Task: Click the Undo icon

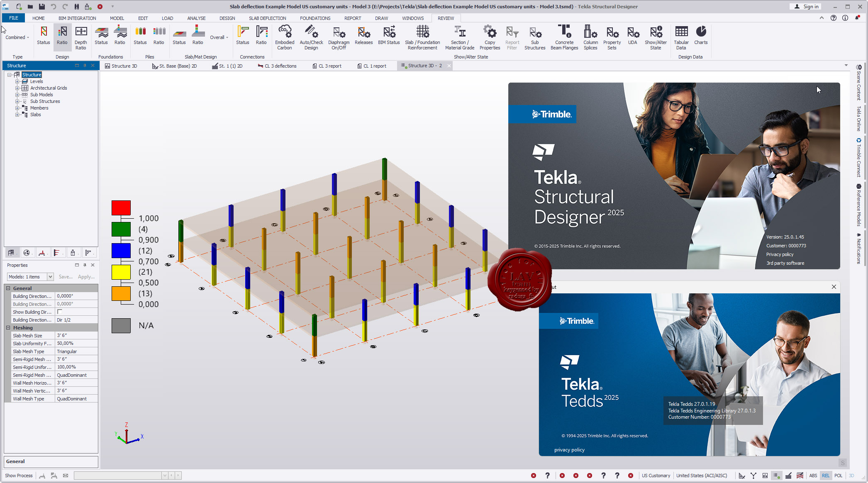Action: pyautogui.click(x=54, y=7)
